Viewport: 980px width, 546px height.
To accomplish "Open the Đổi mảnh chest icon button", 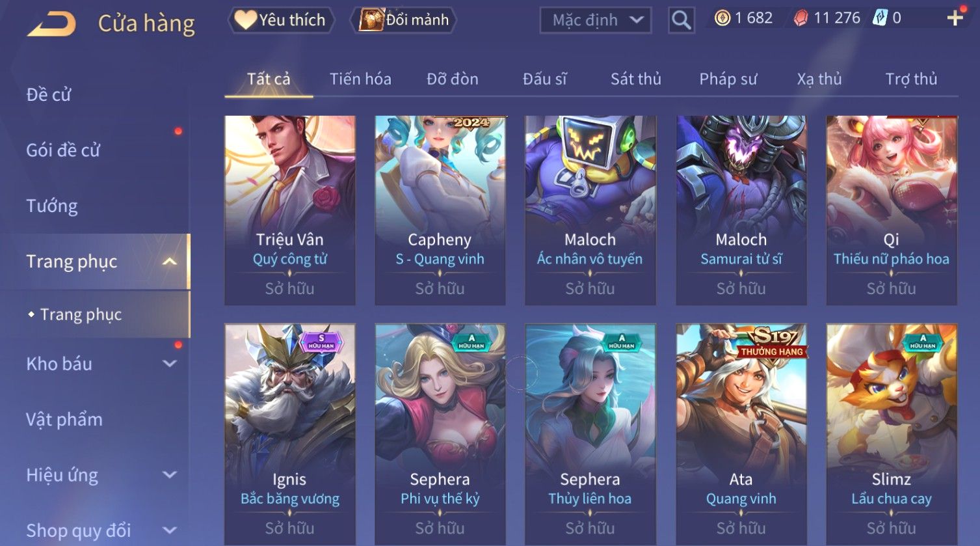I will click(404, 20).
